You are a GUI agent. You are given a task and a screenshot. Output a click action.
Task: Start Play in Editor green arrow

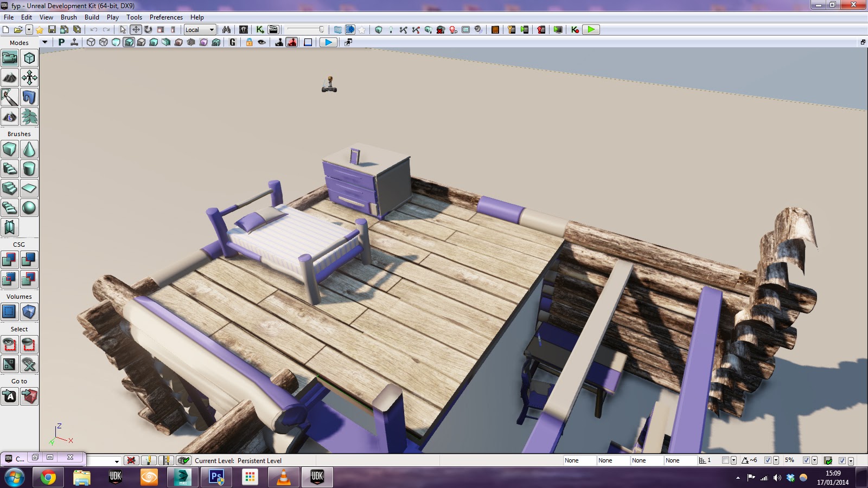coord(591,30)
